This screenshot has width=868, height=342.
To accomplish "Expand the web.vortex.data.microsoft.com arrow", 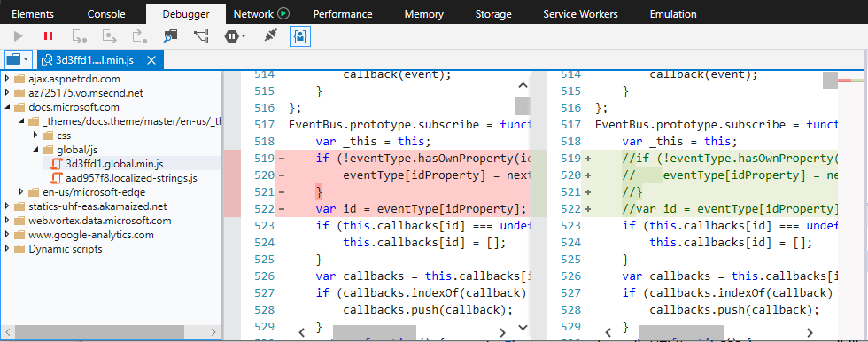I will [7, 221].
